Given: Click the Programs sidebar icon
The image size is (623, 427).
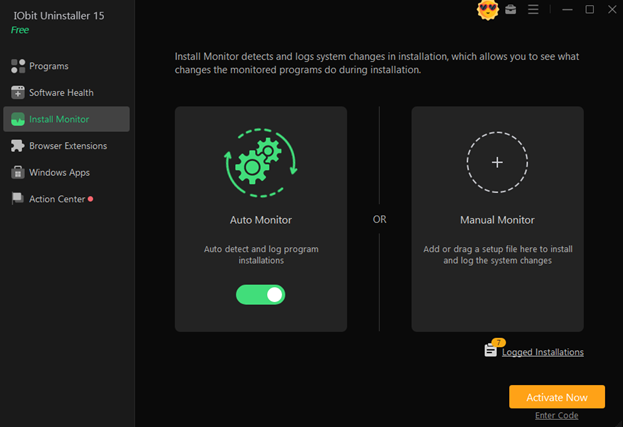Looking at the screenshot, I should (18, 66).
